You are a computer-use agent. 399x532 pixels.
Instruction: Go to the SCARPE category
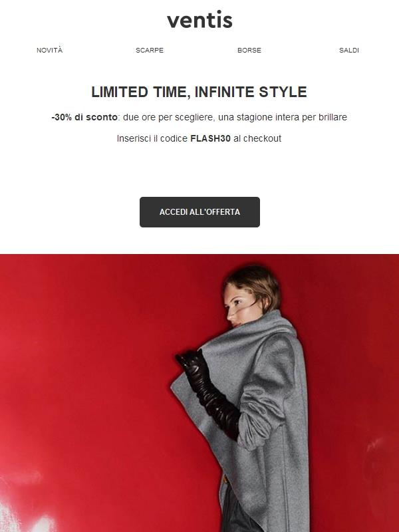[150, 51]
